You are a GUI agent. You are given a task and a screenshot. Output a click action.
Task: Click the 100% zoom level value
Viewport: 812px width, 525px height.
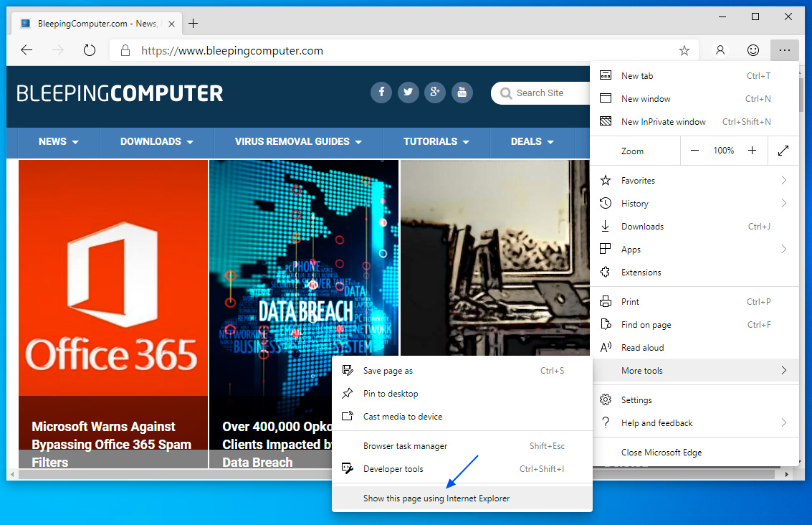click(x=723, y=151)
